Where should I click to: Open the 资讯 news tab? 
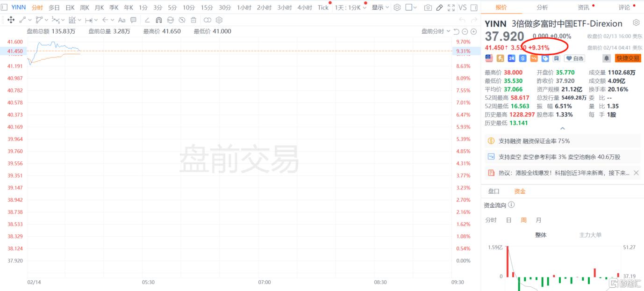click(583, 7)
